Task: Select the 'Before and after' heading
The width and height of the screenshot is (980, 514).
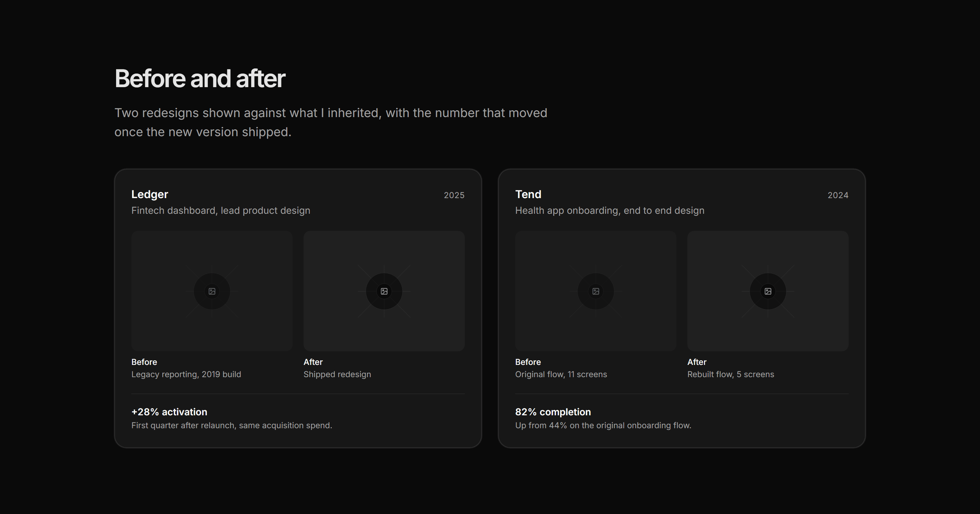Action: pos(200,78)
